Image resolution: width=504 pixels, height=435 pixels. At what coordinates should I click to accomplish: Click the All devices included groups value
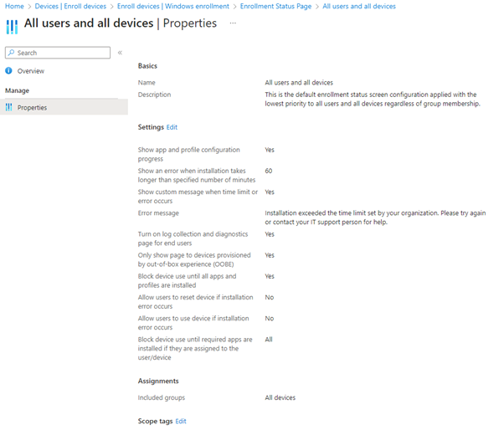280,397
